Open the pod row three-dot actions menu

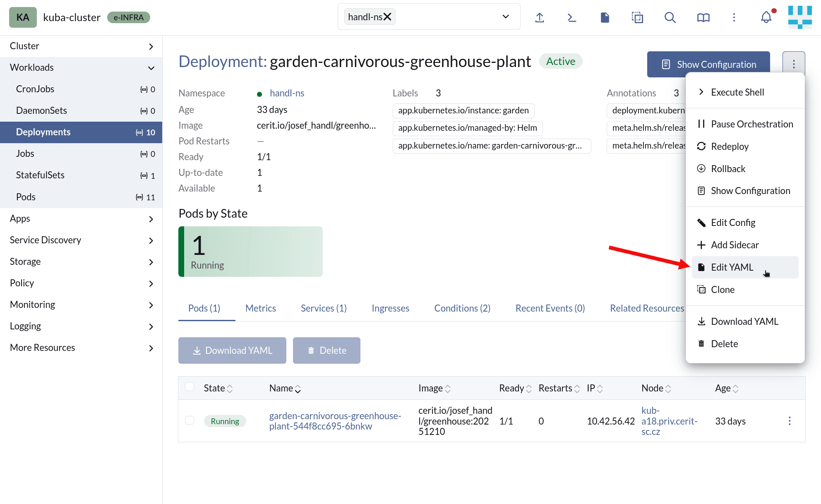[x=789, y=421]
